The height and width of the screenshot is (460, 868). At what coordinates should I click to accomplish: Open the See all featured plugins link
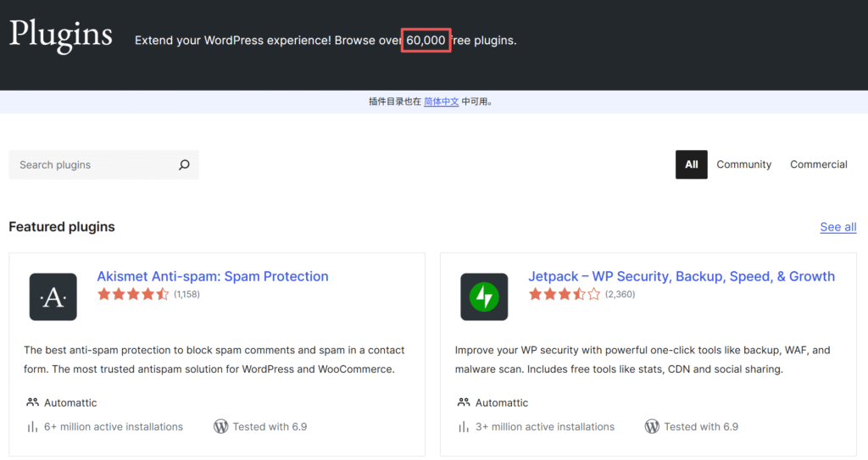click(x=838, y=227)
